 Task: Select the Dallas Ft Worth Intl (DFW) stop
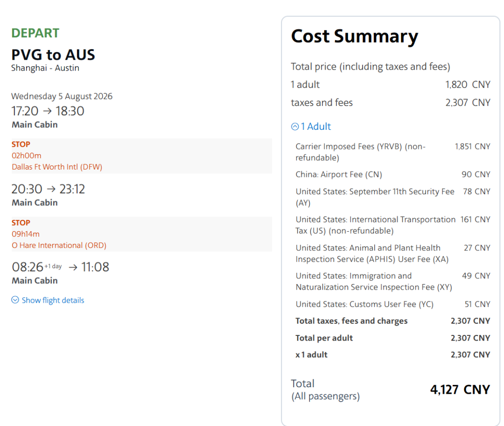click(57, 167)
